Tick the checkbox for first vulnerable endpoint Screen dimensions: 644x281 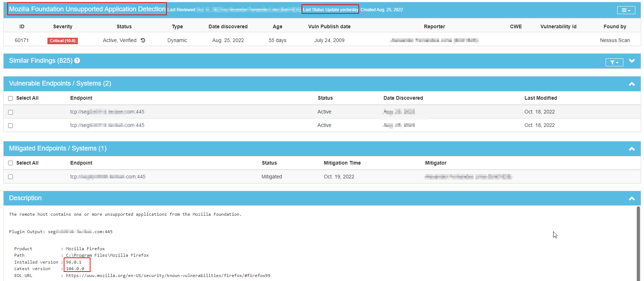coord(10,112)
